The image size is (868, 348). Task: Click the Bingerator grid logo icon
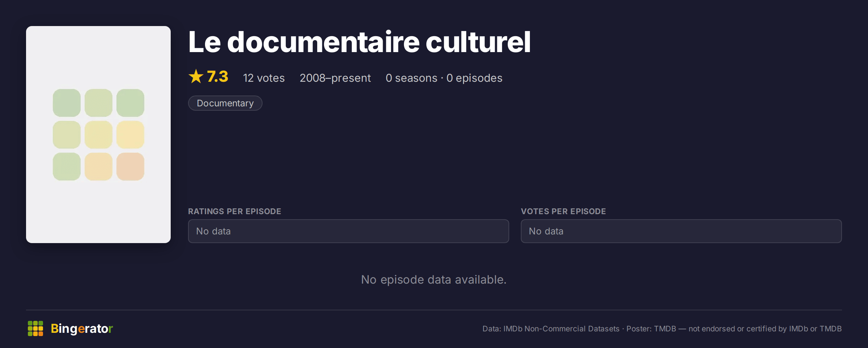point(35,328)
